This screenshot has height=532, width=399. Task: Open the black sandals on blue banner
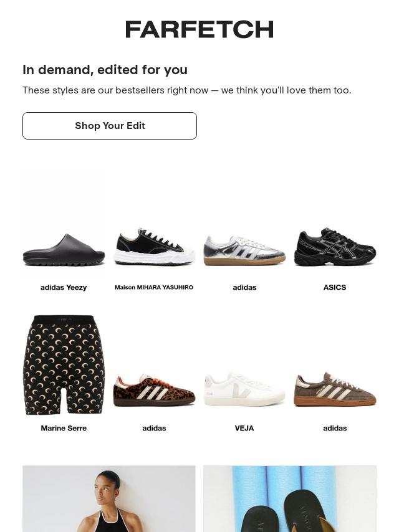pyautogui.click(x=290, y=499)
